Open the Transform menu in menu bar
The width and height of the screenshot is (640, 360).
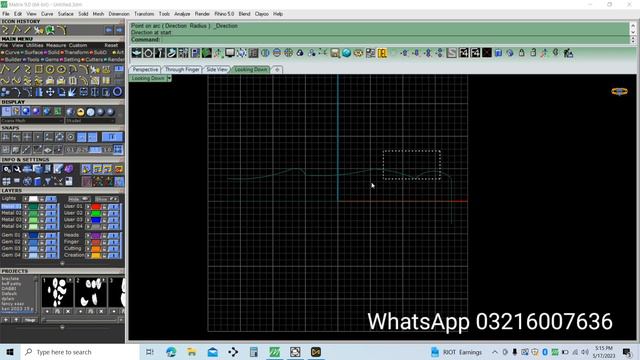(144, 14)
